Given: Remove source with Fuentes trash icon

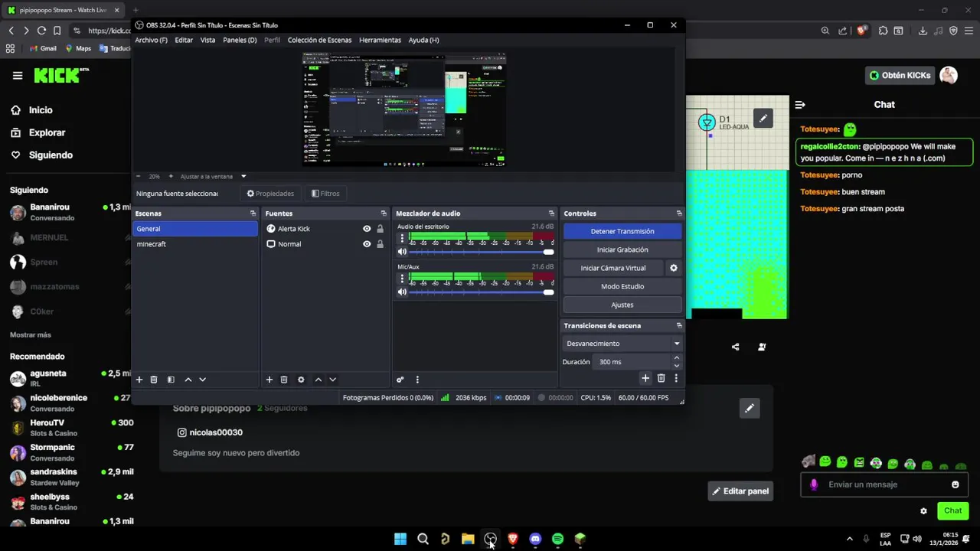Looking at the screenshot, I should 284,380.
